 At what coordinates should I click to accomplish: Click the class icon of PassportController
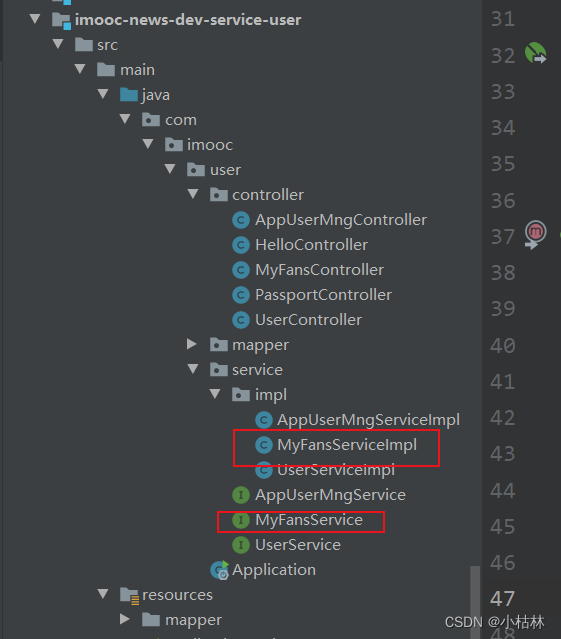coord(241,295)
